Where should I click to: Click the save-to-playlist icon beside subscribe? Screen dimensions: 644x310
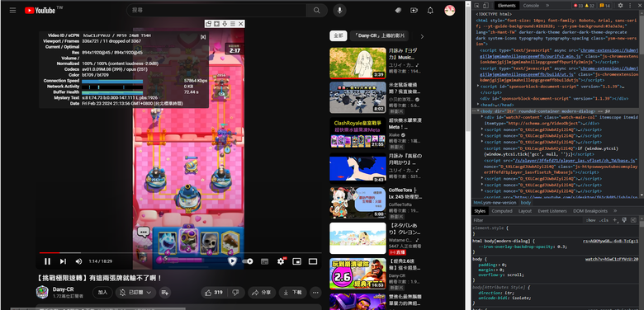(164, 293)
